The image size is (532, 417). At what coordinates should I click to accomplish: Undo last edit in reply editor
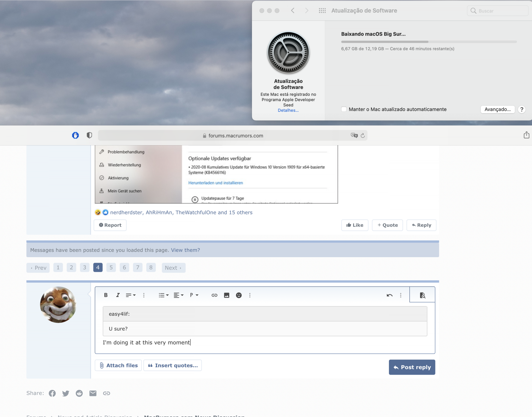[x=389, y=295]
